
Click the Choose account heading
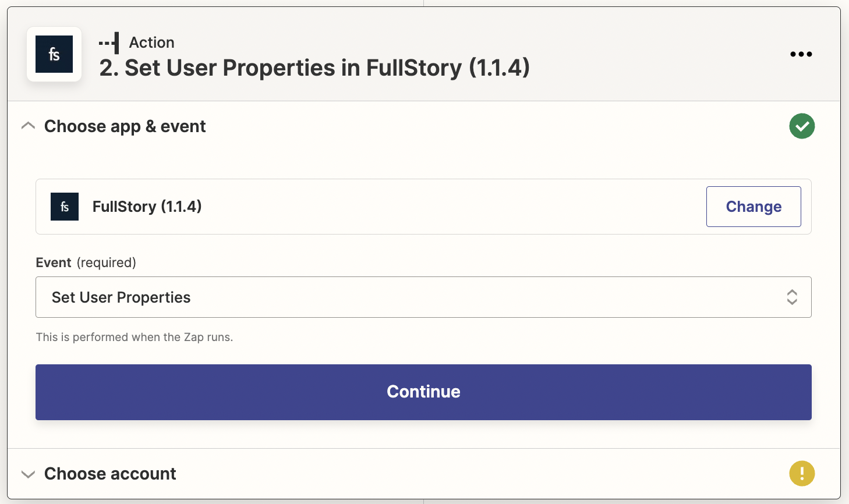click(110, 474)
